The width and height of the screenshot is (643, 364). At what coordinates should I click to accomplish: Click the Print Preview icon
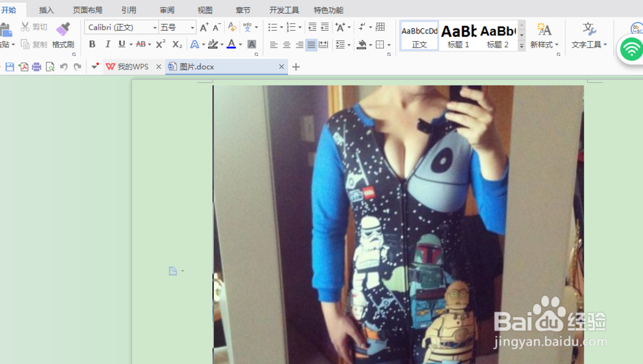click(50, 67)
